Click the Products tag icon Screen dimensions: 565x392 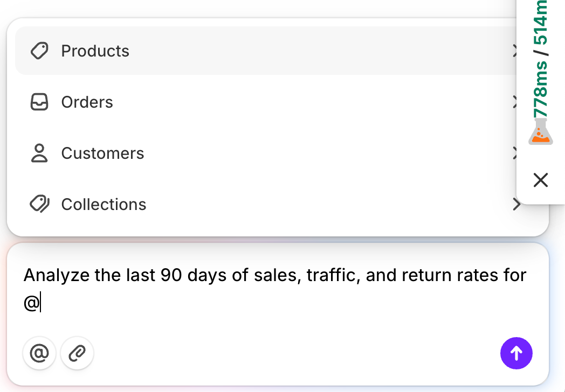click(x=39, y=51)
